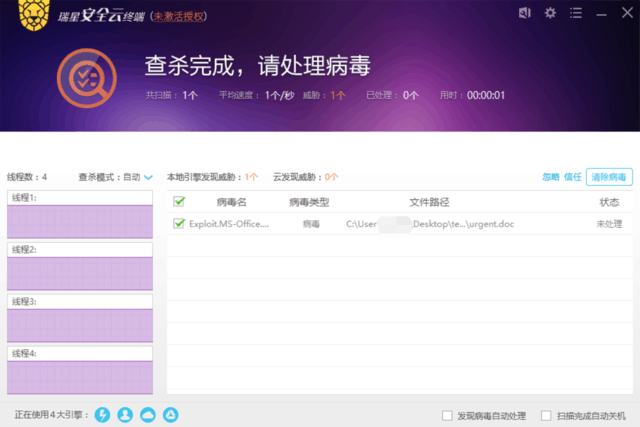Open the main menu list icon
Screen dimensions: 640x427
(x=575, y=13)
